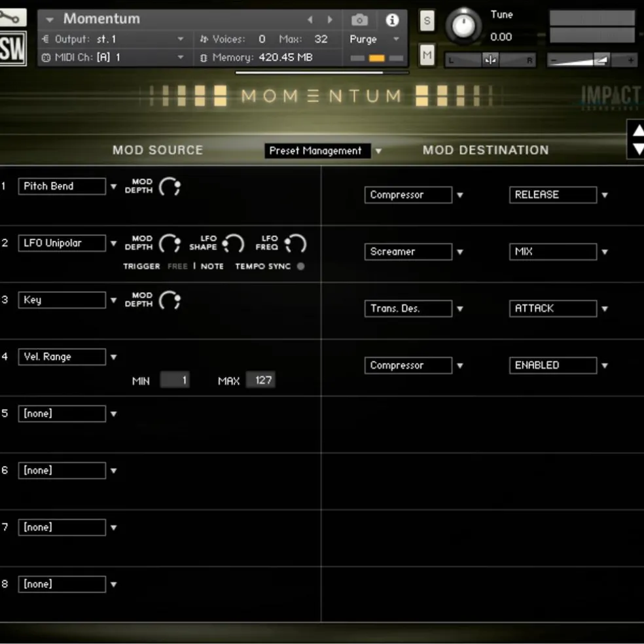Screen dimensions: 644x644
Task: Open MIX parameter dropdown
Action: point(605,252)
